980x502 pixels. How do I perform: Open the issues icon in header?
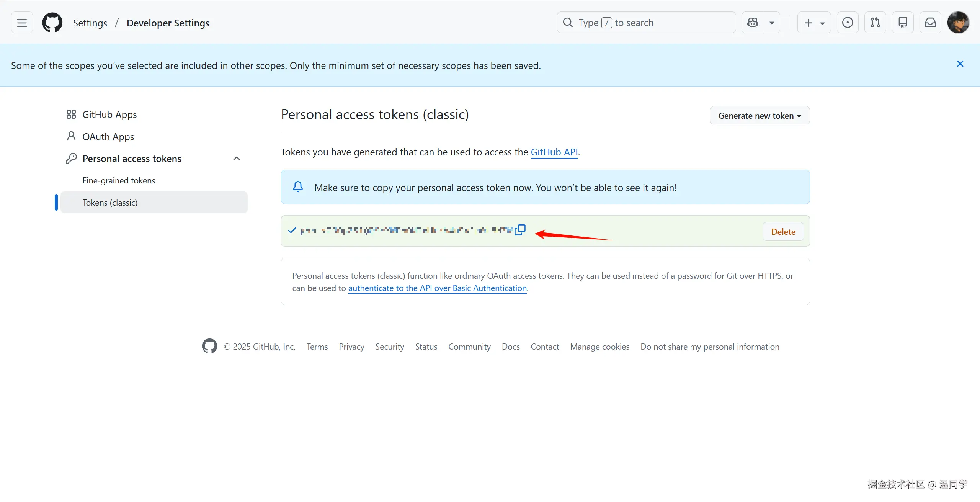[x=847, y=23]
